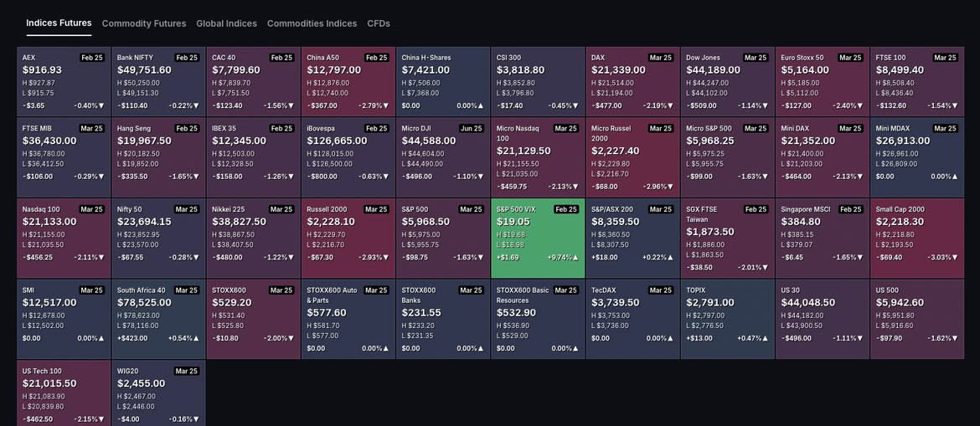Click the -2.96% Micro Russel 2000 change

coord(658,186)
